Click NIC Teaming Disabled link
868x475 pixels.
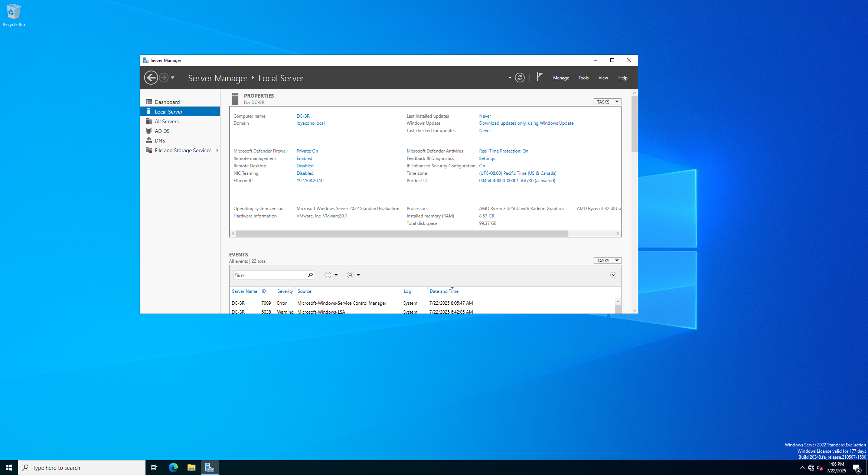coord(305,173)
